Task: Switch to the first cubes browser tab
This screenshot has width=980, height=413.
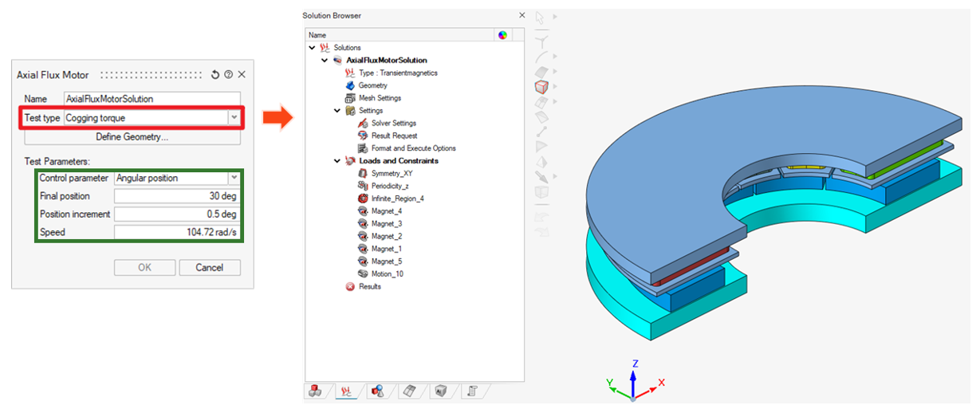Action: (x=316, y=391)
